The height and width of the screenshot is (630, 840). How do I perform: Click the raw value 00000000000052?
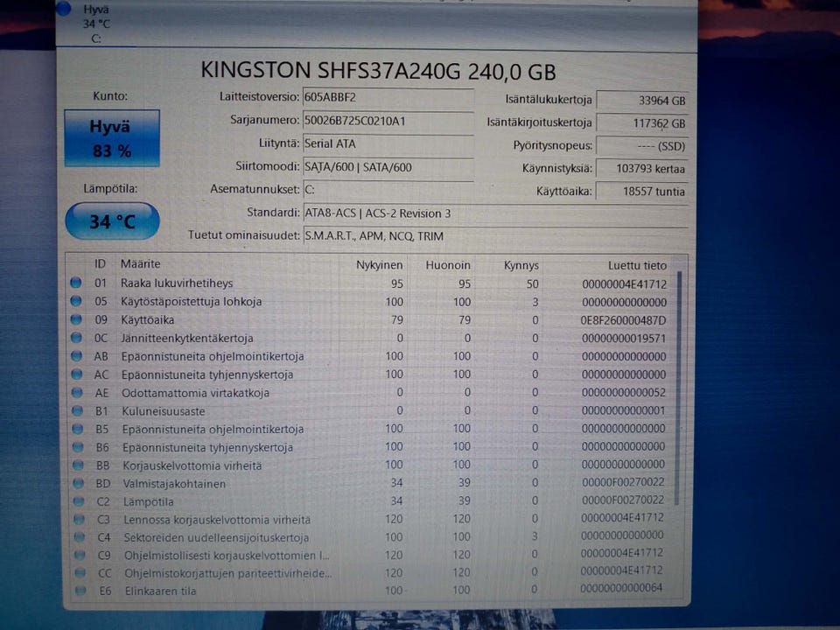(624, 393)
